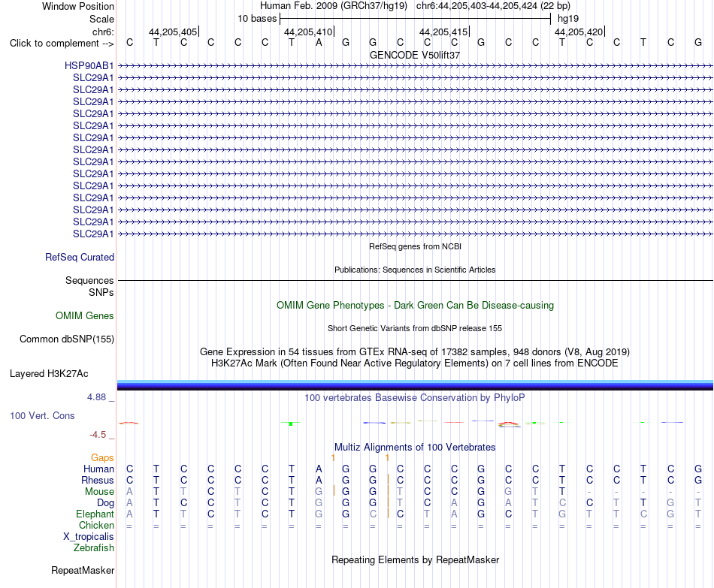Click the Chicken alignment row label
714x588 pixels.
coord(96,525)
